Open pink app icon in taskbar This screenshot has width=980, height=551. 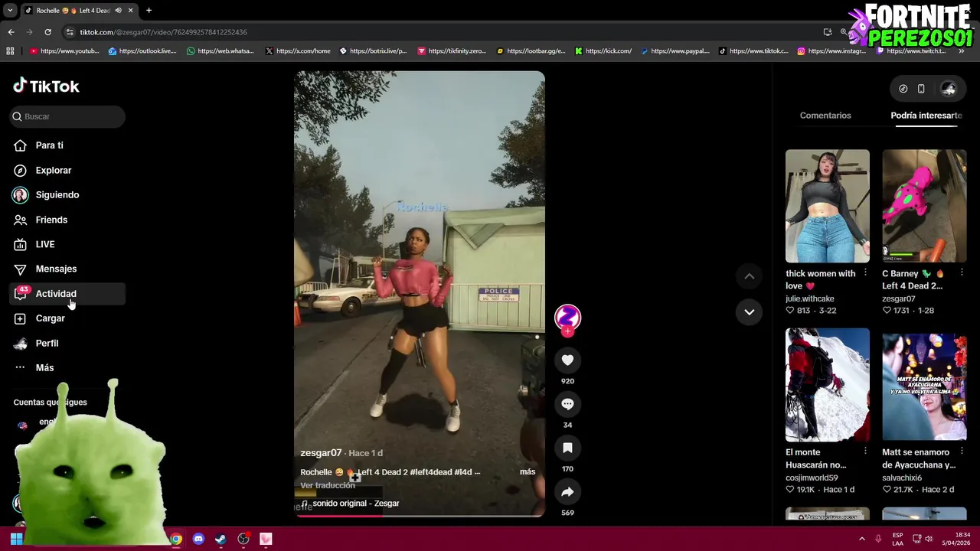[x=266, y=539]
